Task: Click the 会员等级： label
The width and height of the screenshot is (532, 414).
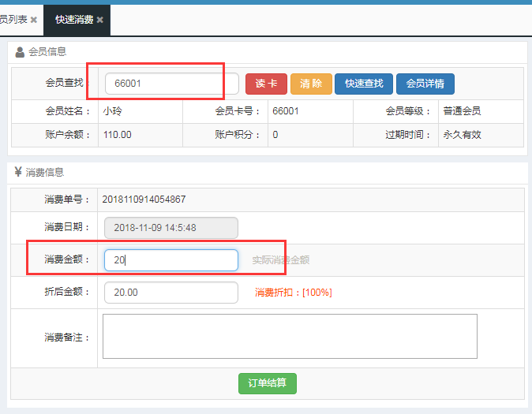Action: tap(407, 111)
